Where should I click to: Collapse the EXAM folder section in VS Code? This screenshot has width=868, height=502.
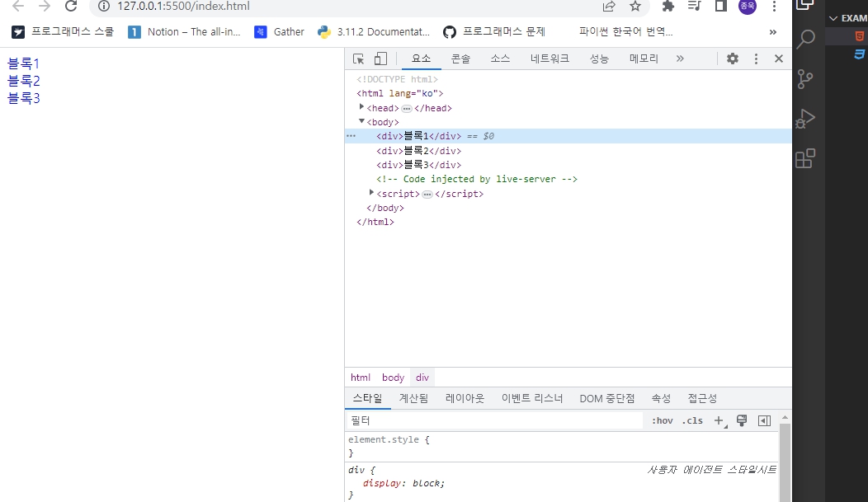(847, 18)
